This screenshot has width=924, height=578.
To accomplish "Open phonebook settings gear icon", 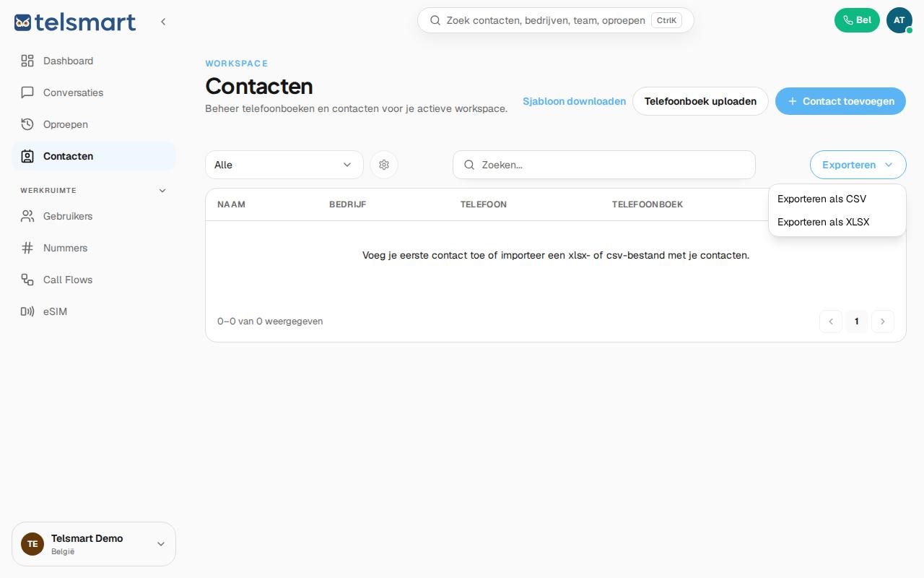I will (384, 165).
